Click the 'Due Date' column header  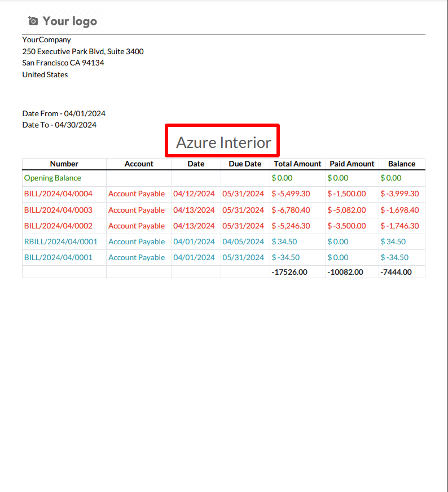click(x=245, y=164)
